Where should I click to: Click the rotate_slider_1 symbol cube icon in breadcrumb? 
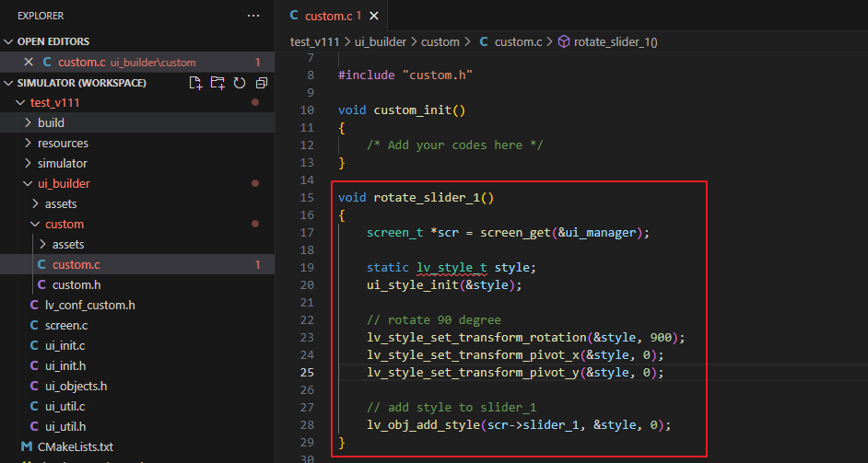click(564, 41)
